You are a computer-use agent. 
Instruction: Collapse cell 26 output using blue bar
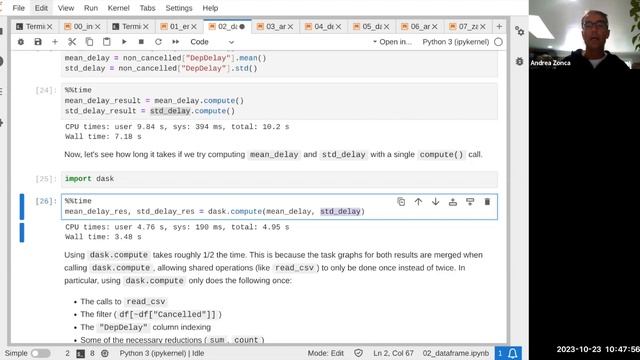pyautogui.click(x=22, y=232)
